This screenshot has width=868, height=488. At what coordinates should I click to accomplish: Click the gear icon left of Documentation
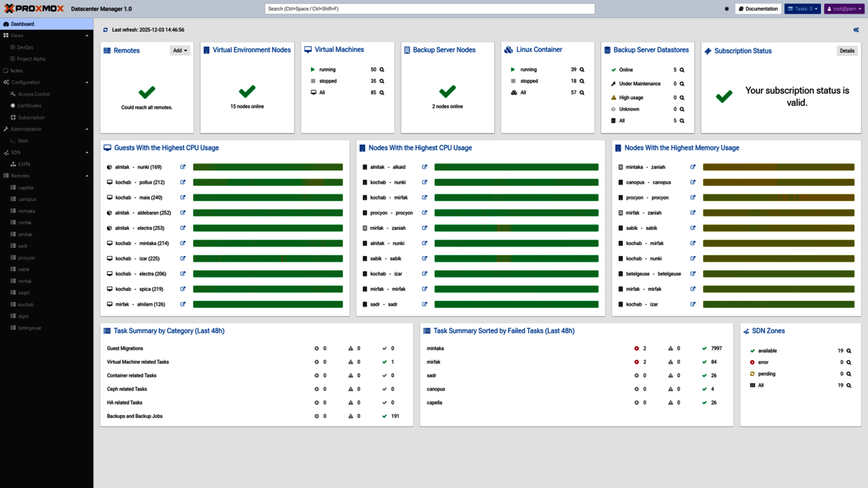coord(726,9)
